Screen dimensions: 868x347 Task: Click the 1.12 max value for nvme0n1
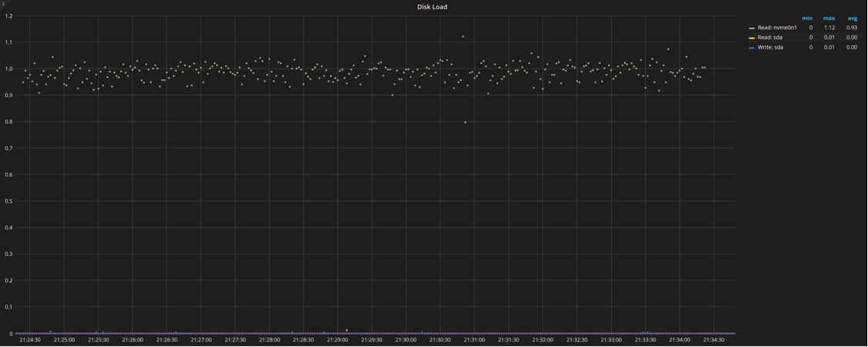tap(829, 28)
